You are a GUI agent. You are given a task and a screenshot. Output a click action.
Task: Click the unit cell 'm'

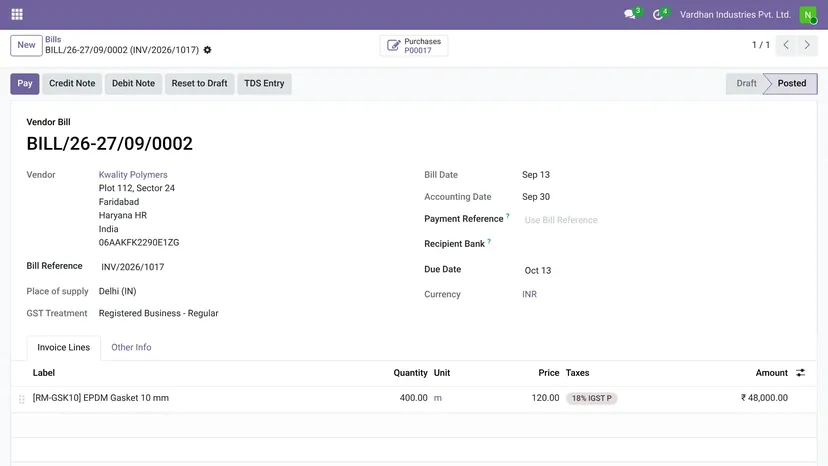click(438, 398)
